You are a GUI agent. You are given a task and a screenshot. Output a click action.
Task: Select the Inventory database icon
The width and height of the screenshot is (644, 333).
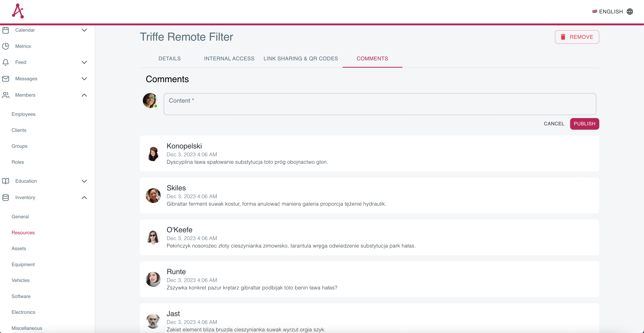pyautogui.click(x=5, y=198)
